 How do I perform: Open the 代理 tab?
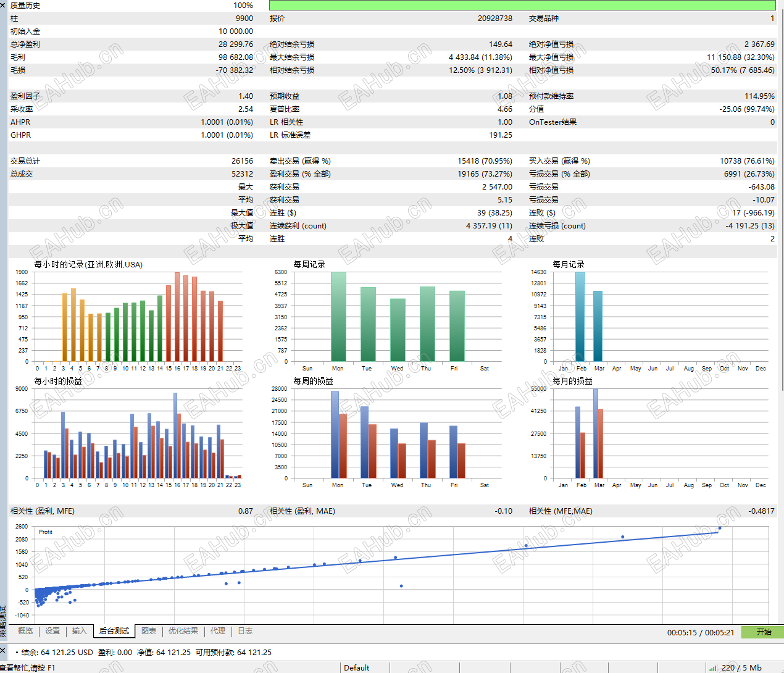218,631
